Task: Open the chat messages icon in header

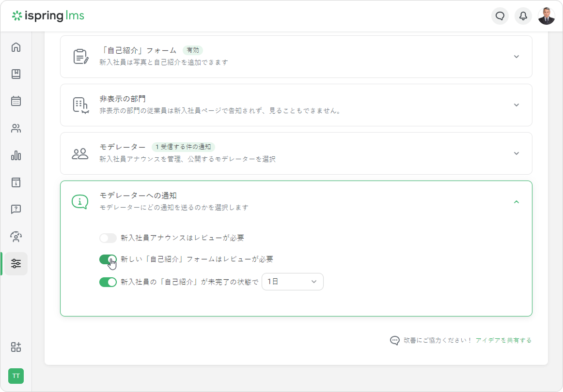Action: pyautogui.click(x=500, y=16)
